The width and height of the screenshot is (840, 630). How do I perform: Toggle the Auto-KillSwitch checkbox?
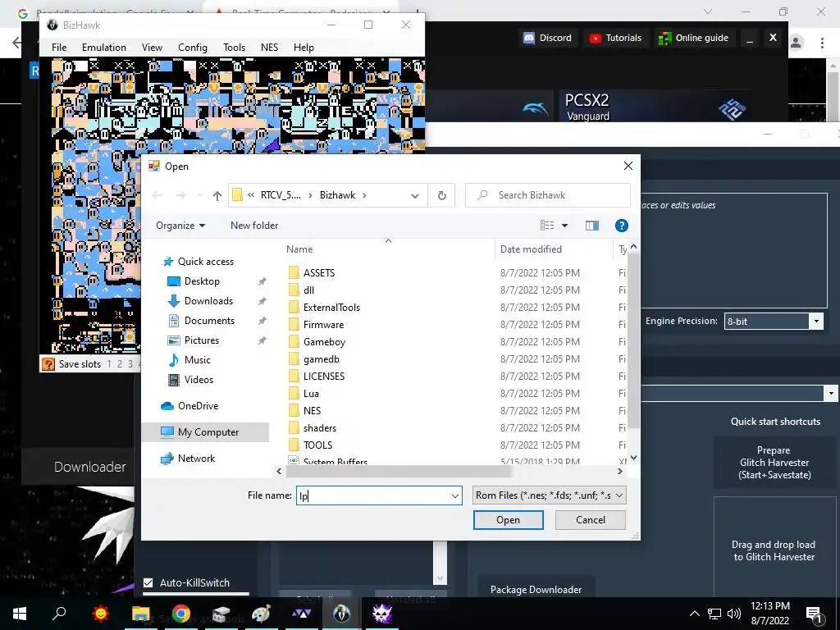pyautogui.click(x=148, y=583)
